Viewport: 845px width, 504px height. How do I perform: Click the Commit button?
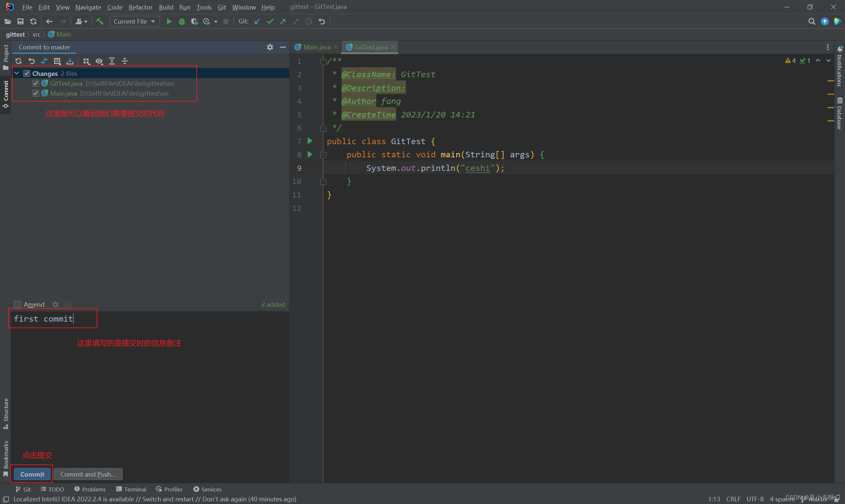tap(32, 474)
